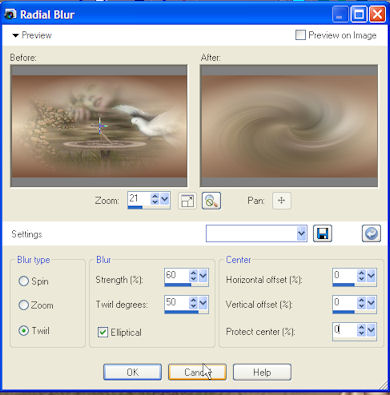Open the Twirl degrees slider dropdown arrow
Viewport: 390px width, 395px height.
point(203,303)
